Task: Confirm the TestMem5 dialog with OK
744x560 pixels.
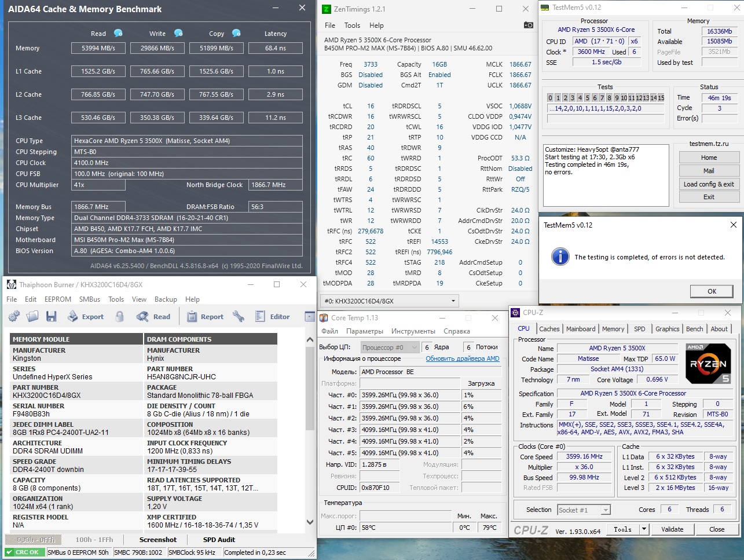Action: click(712, 291)
